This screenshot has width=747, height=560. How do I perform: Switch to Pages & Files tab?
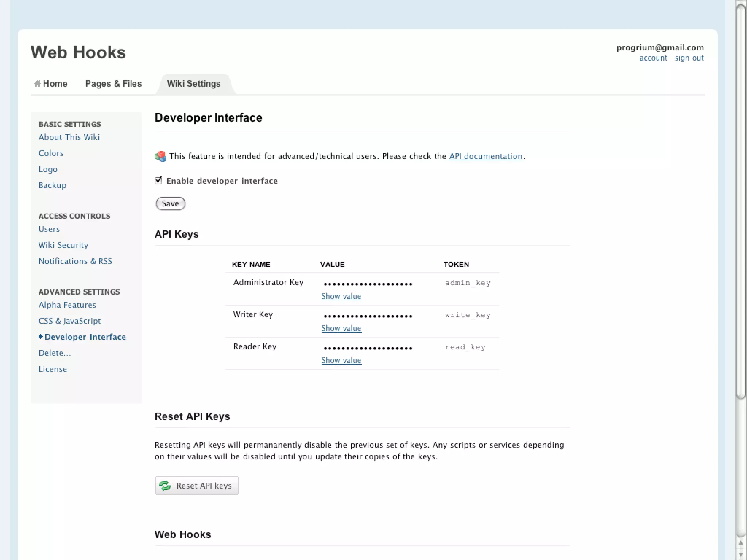click(x=113, y=83)
